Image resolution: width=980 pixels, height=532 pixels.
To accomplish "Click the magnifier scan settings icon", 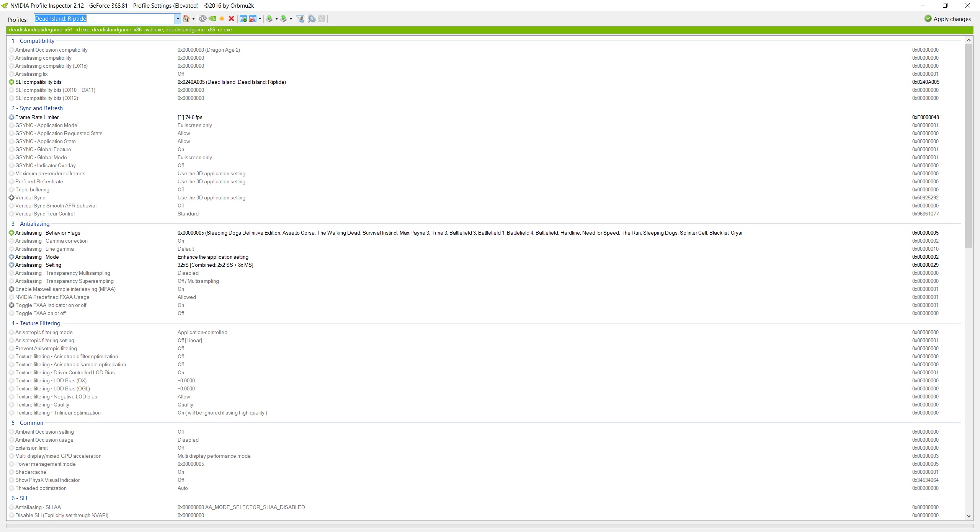I will point(312,19).
